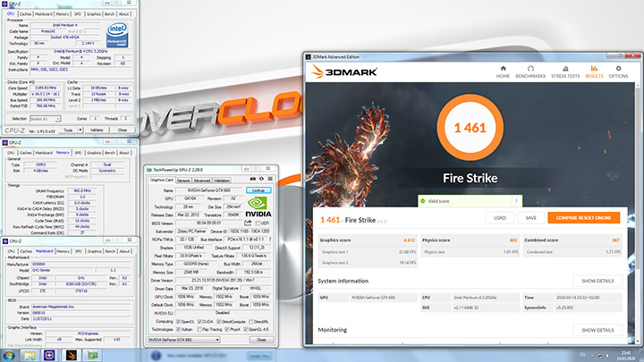This screenshot has height=362, width=644.
Task: Toggle the Ray Tracing checkbox in GPU-Z
Action: click(x=199, y=329)
